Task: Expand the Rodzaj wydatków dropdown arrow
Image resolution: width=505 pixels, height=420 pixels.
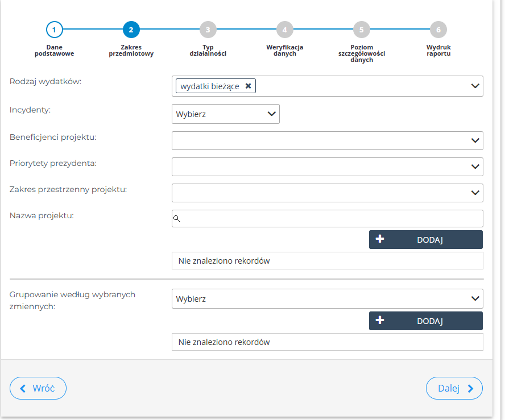Action: coord(475,86)
